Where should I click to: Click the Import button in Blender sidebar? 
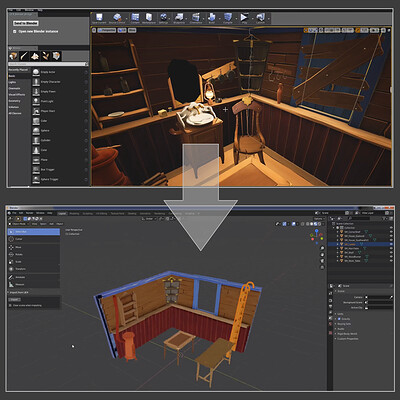[x=14, y=300]
